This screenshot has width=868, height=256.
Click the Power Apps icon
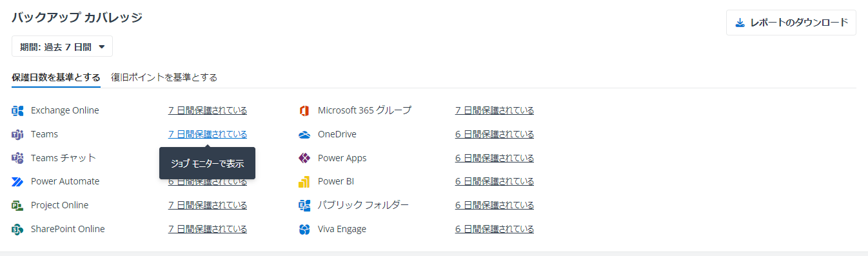(304, 158)
